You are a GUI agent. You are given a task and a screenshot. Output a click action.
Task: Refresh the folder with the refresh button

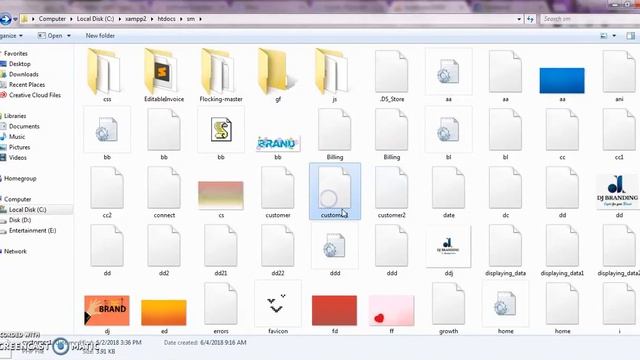(x=530, y=19)
